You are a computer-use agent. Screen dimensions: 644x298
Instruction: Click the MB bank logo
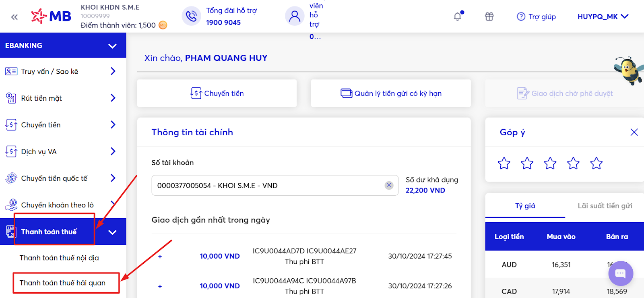(51, 17)
